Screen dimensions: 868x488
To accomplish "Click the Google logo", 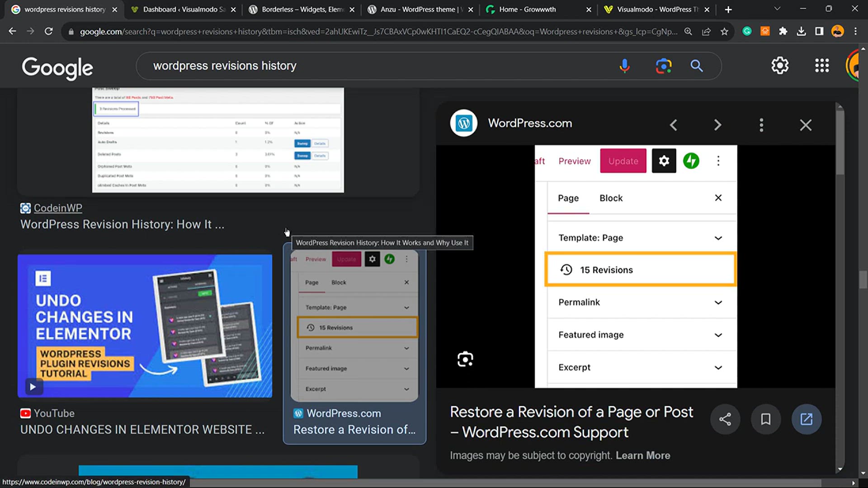I will (57, 68).
